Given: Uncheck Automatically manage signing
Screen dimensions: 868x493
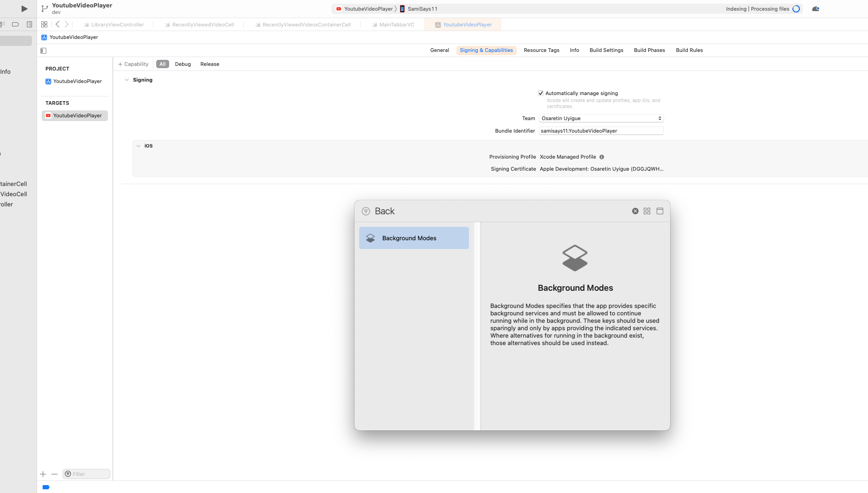Looking at the screenshot, I should click(x=540, y=93).
